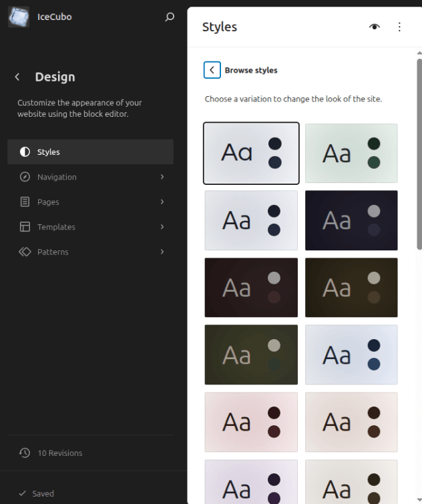Select the dark brown style variation

tap(351, 287)
